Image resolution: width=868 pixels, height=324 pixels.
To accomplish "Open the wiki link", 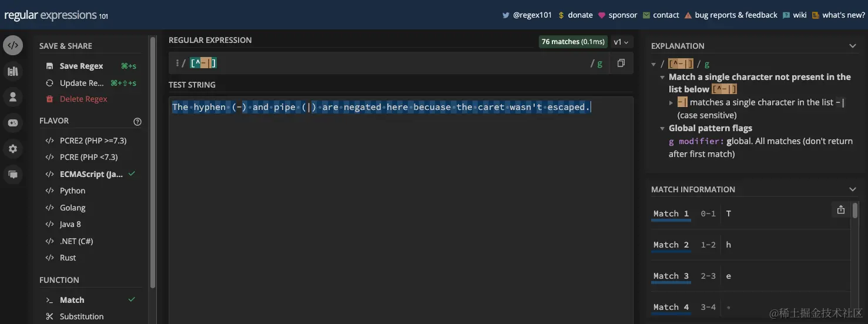I will tap(800, 15).
